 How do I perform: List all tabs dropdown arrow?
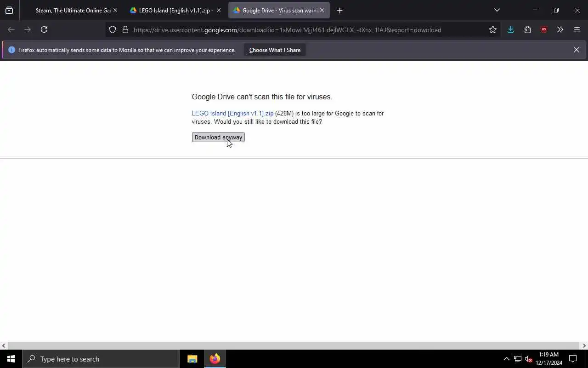(x=497, y=10)
